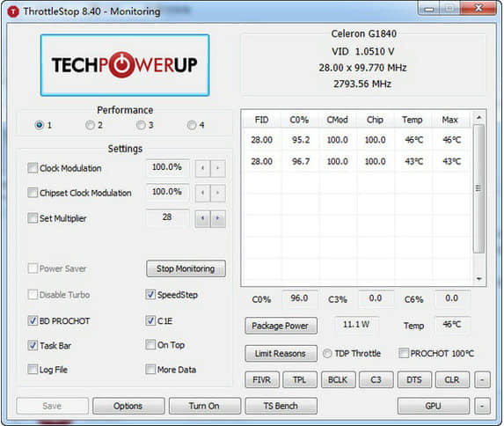Viewport: 504px width, 426px height.
Task: Click the CLR button to reset max
Action: point(452,380)
